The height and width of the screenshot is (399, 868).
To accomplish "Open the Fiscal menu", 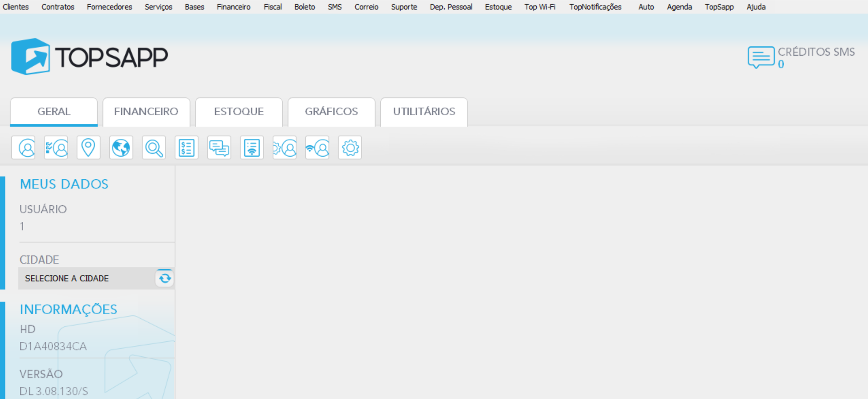I will [x=273, y=7].
